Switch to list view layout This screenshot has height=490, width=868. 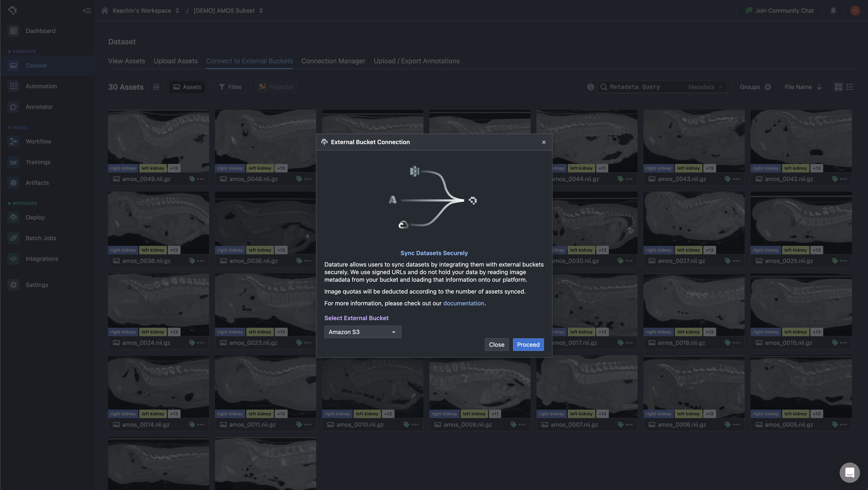click(850, 87)
